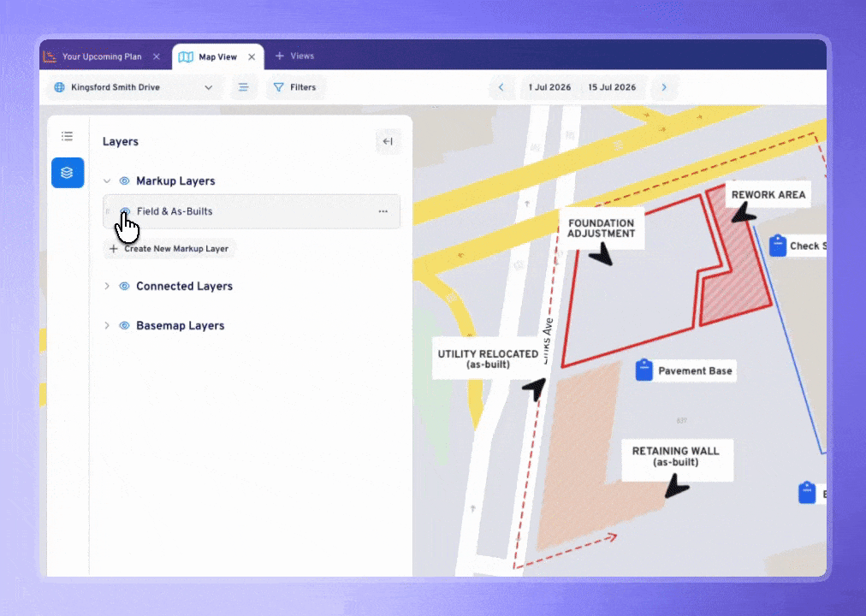Click the arrow near UTILITY RELOCATED label
This screenshot has height=616, width=866.
(x=535, y=389)
